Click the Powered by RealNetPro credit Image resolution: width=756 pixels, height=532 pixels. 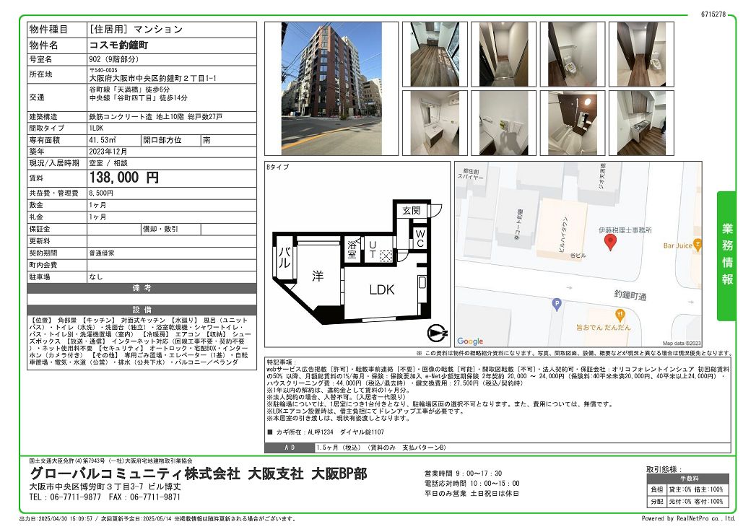tap(689, 518)
